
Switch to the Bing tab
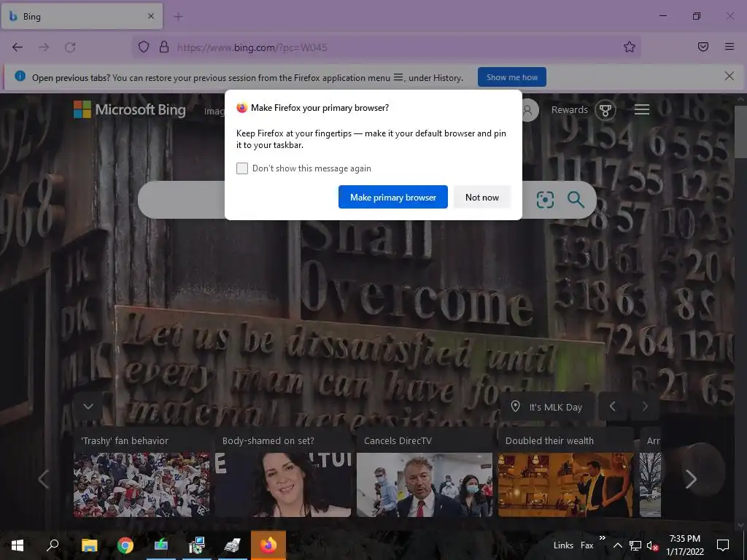[x=82, y=16]
